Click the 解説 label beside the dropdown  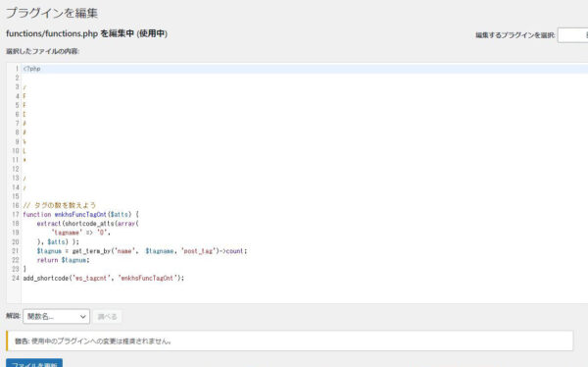[x=13, y=316]
